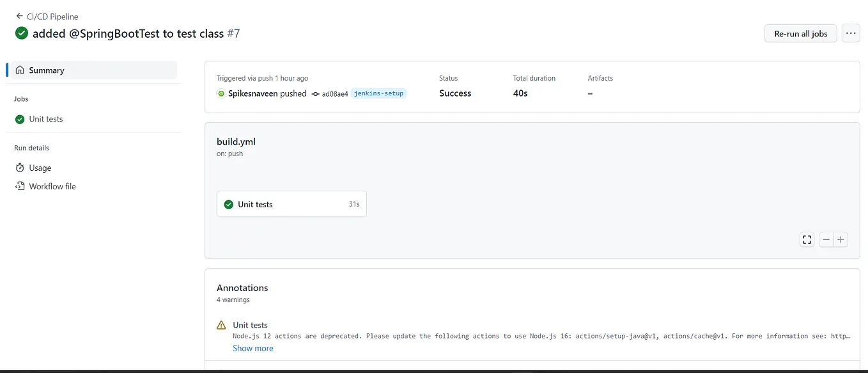The height and width of the screenshot is (373, 868).
Task: Expand workflow graph to fullscreen view
Action: (807, 239)
